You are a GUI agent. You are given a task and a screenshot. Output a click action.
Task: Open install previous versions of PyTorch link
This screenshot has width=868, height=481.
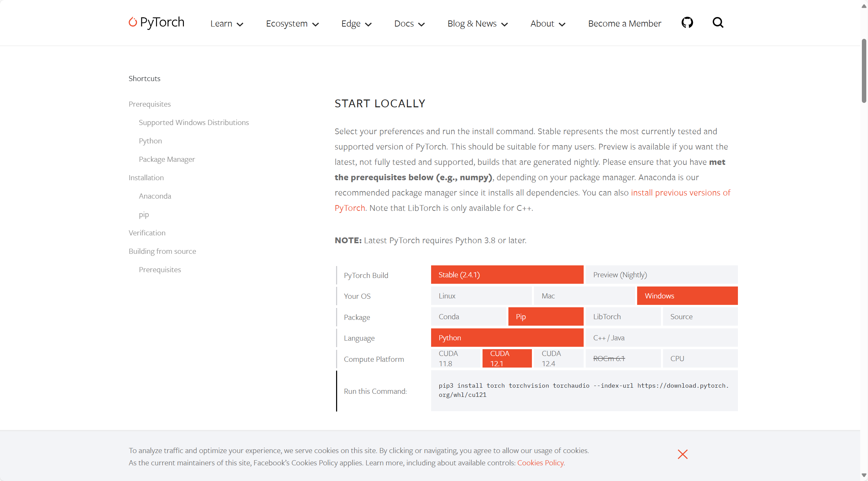coord(680,192)
